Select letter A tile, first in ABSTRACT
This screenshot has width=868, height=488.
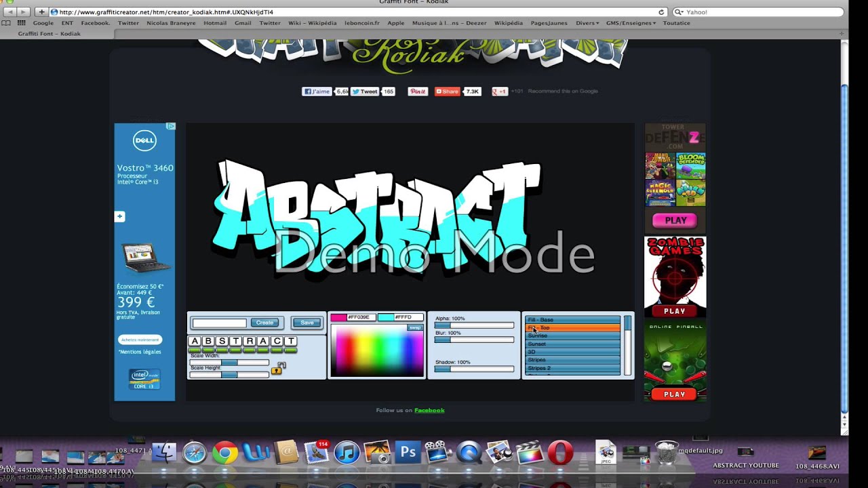(195, 341)
